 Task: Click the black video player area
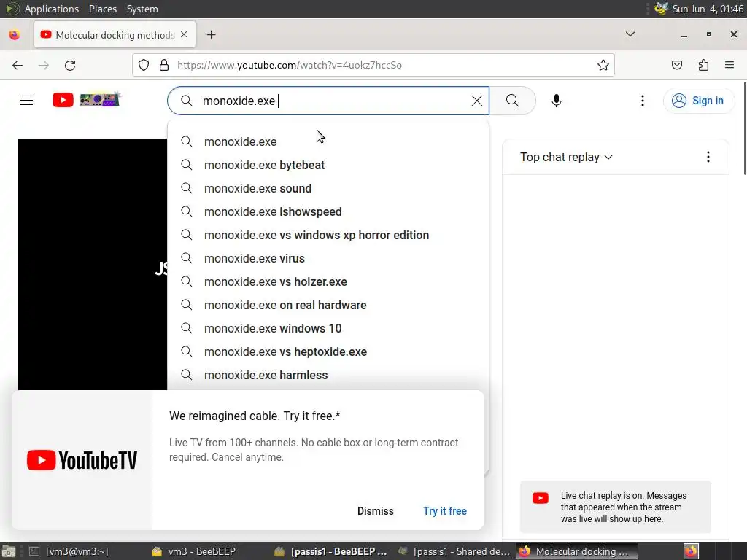(x=92, y=264)
